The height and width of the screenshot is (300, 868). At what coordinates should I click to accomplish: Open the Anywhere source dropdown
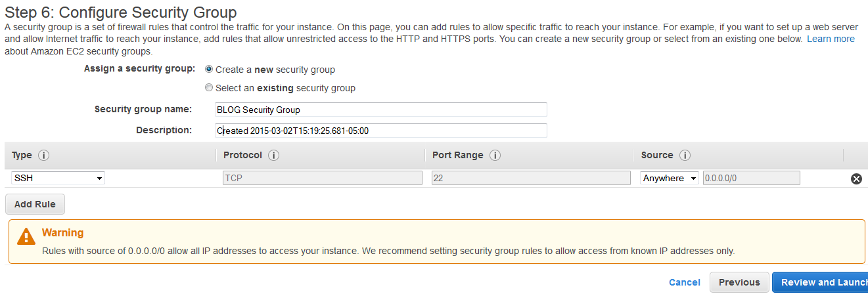pyautogui.click(x=670, y=178)
